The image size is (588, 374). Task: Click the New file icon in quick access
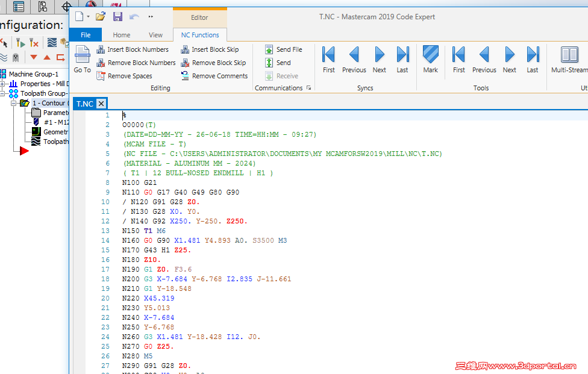79,16
